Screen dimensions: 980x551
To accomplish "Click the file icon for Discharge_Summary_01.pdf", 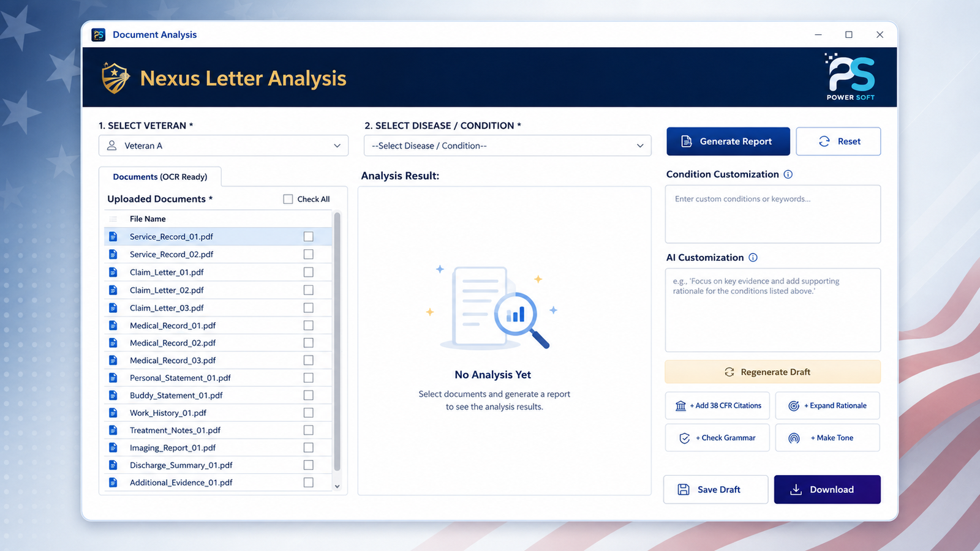I will click(113, 465).
